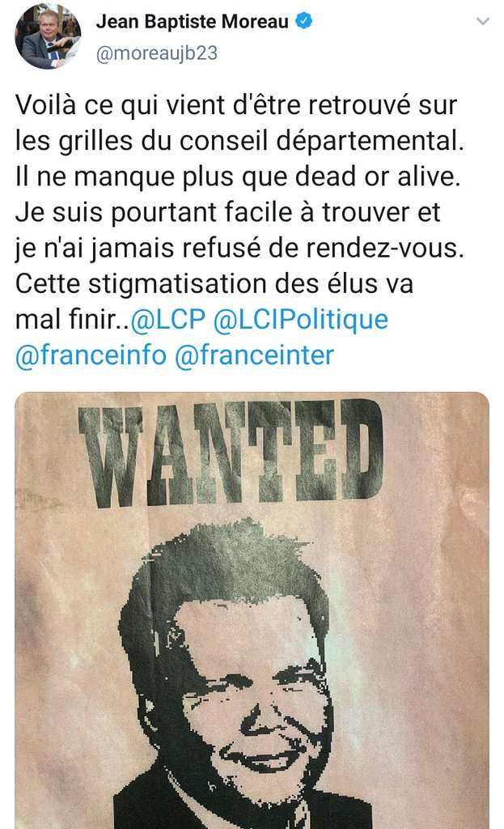Image resolution: width=504 pixels, height=829 pixels.
Task: Click the blue verified badge
Action: tap(304, 21)
